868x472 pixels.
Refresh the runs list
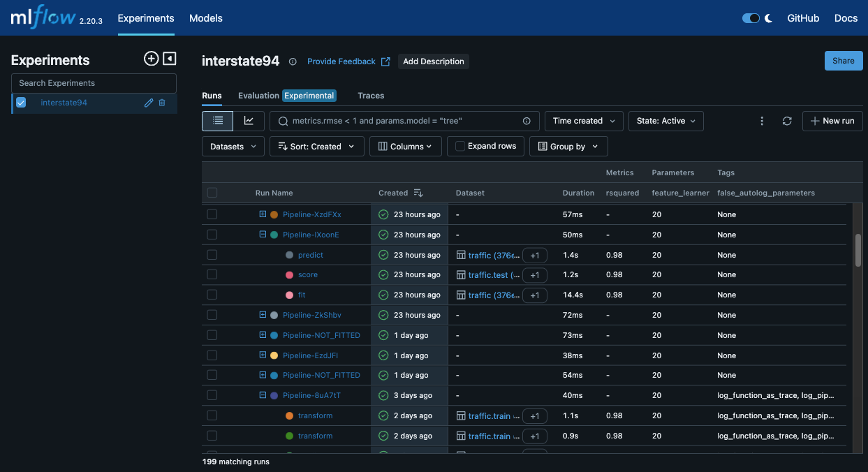tap(787, 121)
